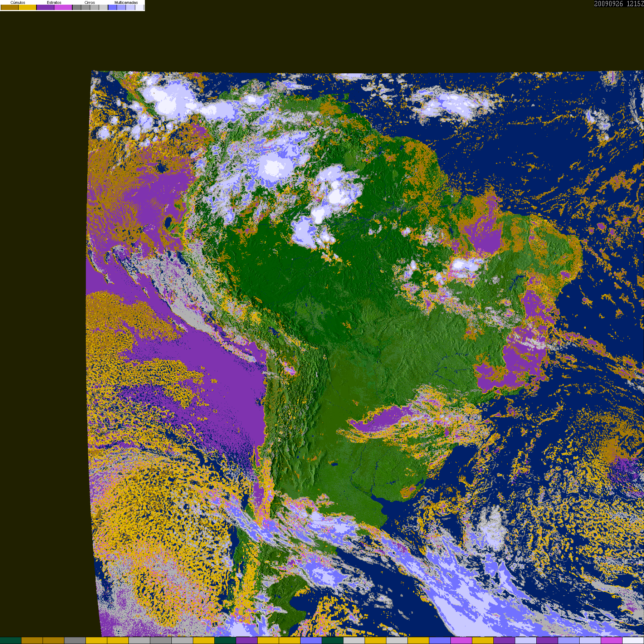Click the Multicamadas legend label
The width and height of the screenshot is (644, 644).
click(x=126, y=3)
